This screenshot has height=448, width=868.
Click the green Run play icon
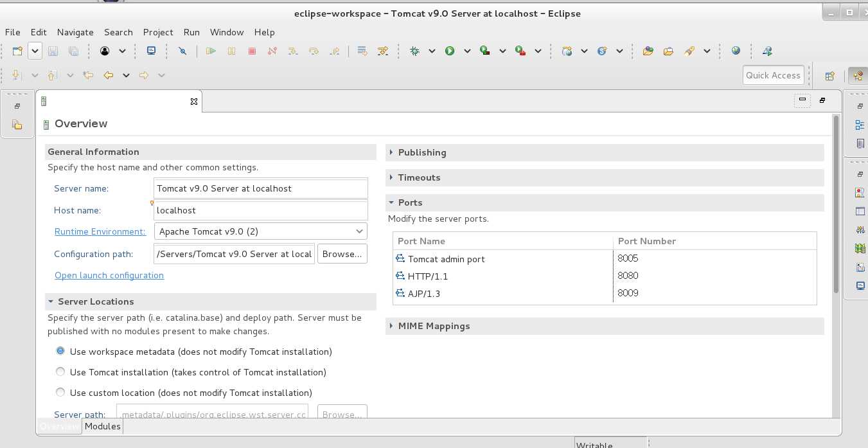click(x=450, y=51)
